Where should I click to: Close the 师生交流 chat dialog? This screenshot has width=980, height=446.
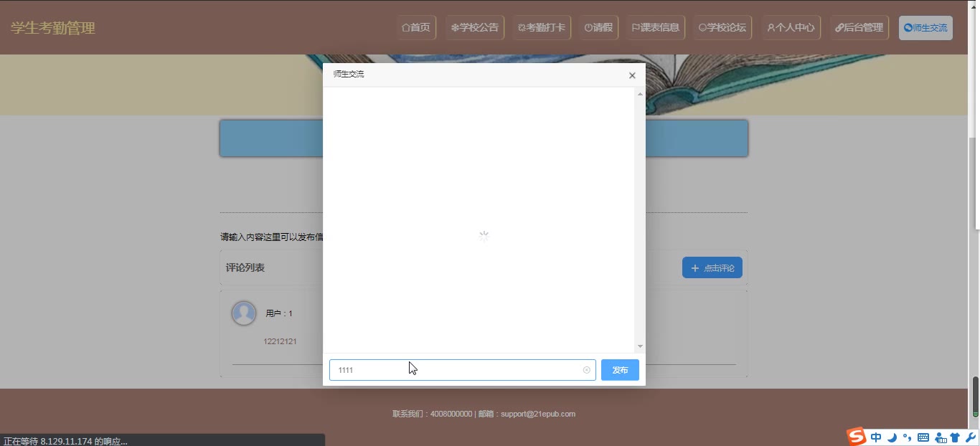(632, 75)
